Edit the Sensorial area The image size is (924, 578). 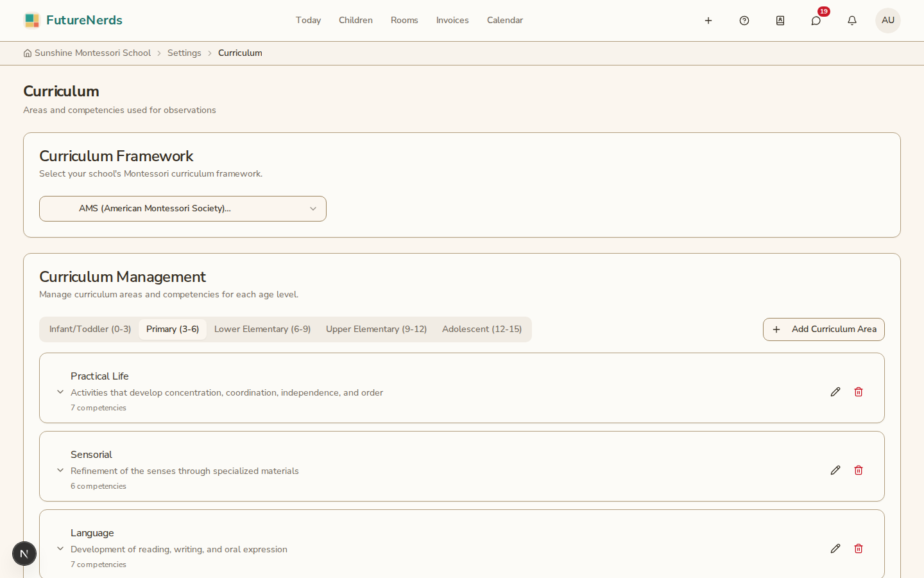(x=835, y=470)
